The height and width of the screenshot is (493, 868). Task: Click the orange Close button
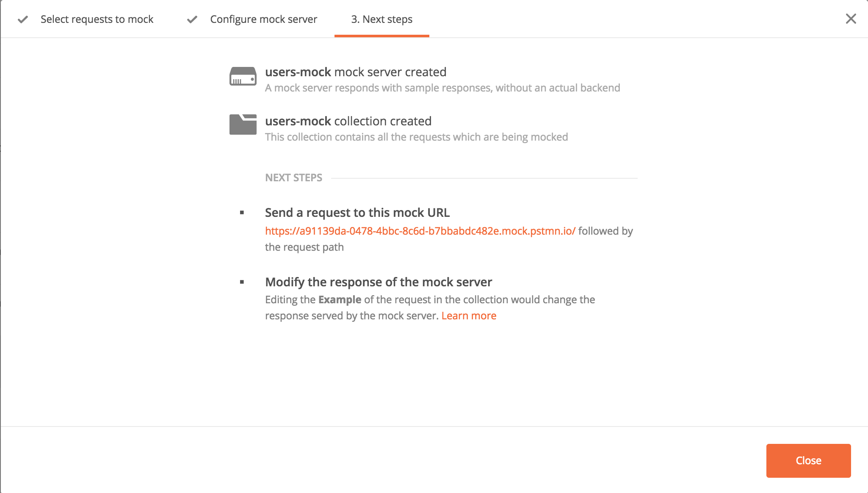click(x=808, y=460)
